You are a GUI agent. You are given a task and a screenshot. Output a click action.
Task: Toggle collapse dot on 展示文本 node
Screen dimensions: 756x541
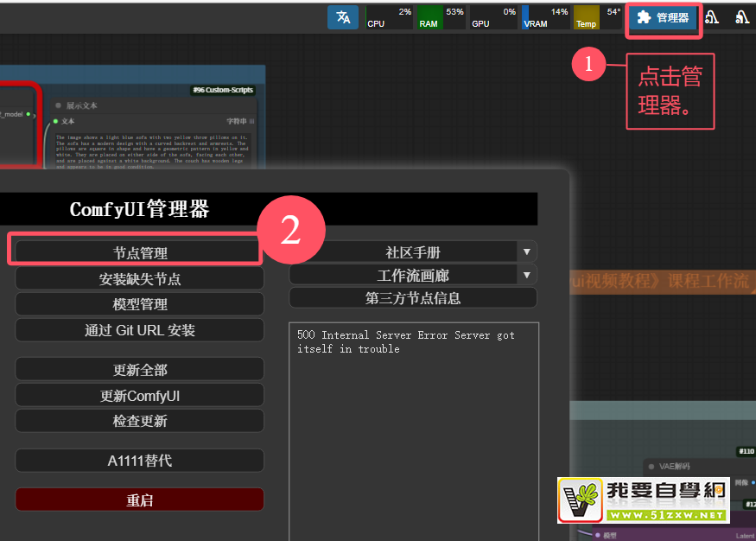pyautogui.click(x=59, y=105)
